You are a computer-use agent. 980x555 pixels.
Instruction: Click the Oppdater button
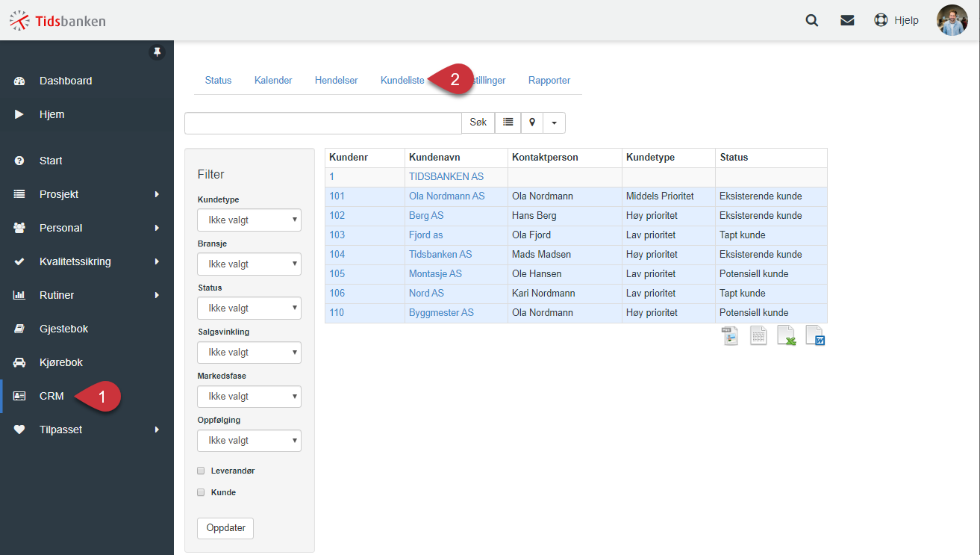pos(225,528)
